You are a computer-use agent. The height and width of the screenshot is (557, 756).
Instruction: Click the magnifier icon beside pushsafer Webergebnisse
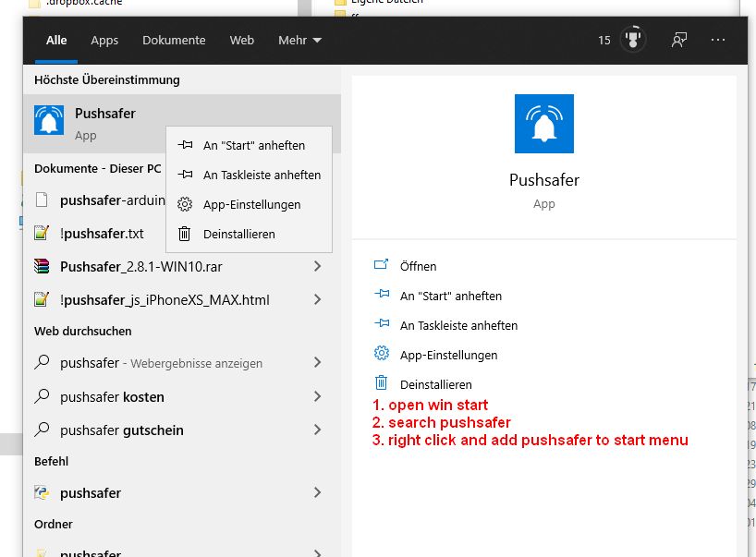pos(42,361)
